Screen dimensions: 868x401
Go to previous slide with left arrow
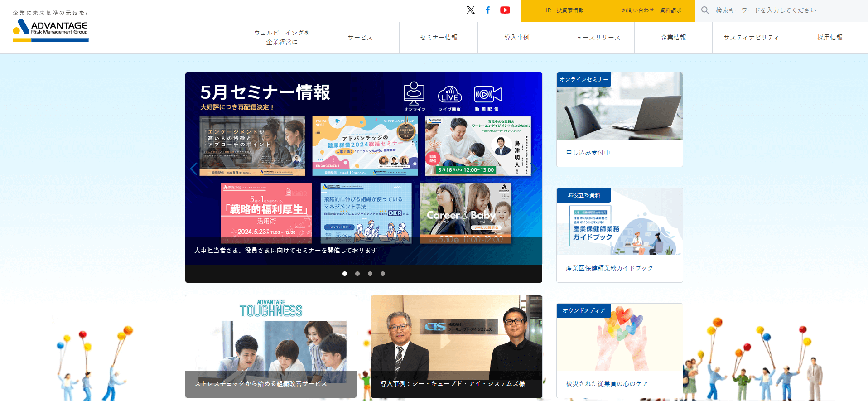(193, 169)
